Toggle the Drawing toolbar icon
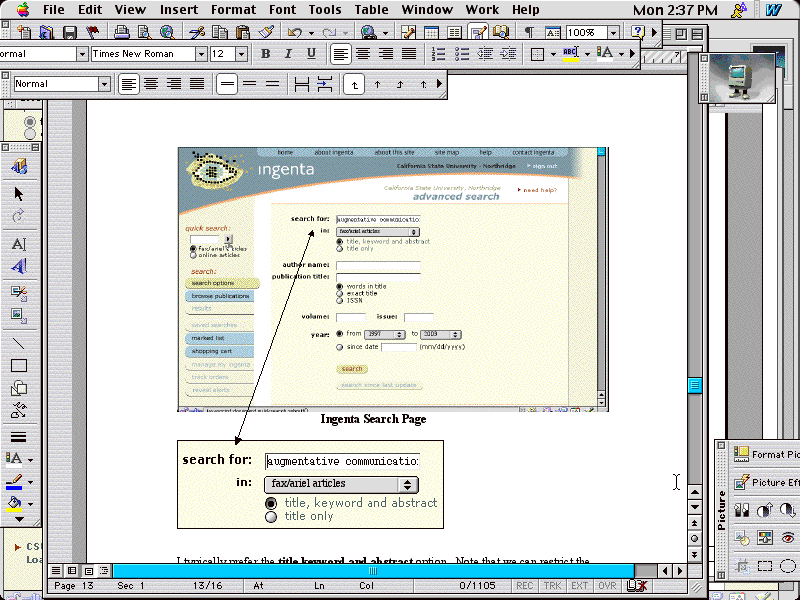800x600 pixels. pos(478,33)
